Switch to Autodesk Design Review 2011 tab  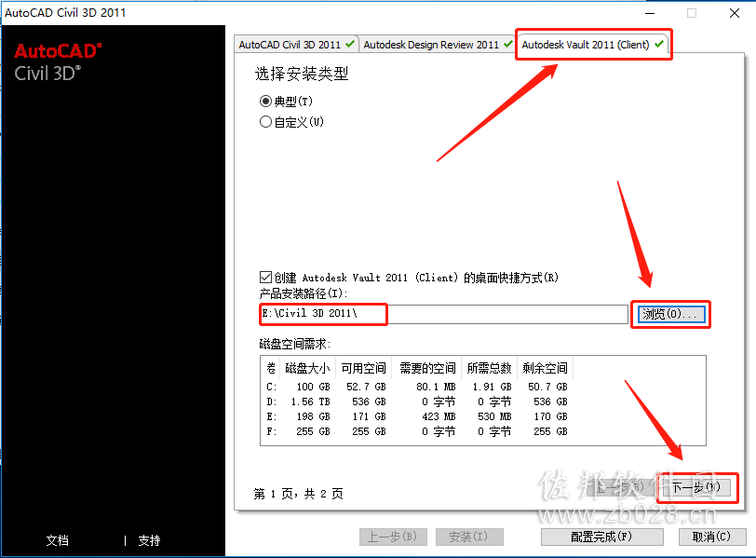(438, 45)
